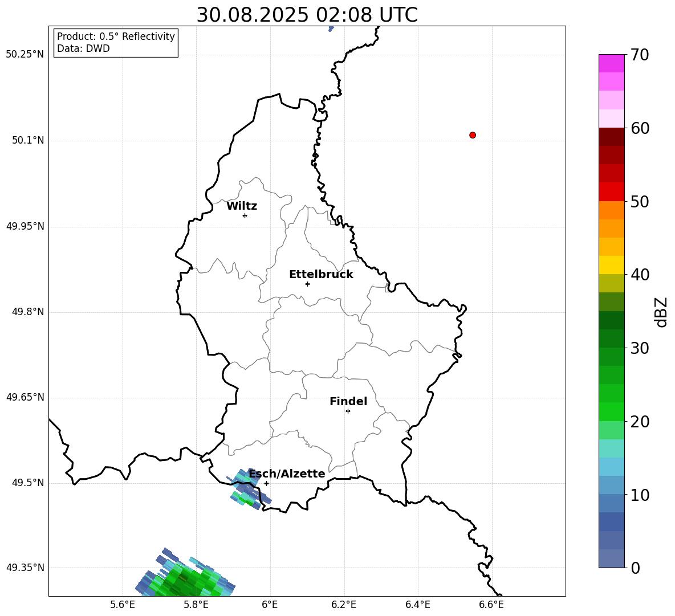Click the 5.8°E longitude label
The image size is (675, 616).
[196, 605]
